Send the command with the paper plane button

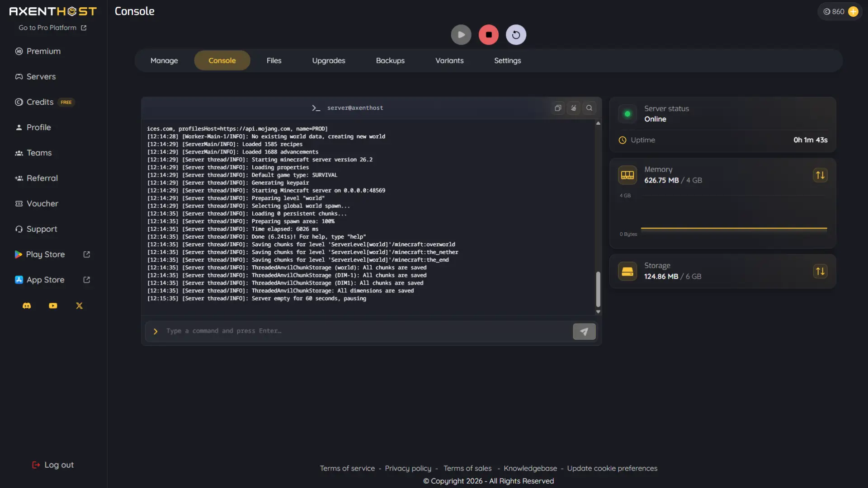coord(584,331)
